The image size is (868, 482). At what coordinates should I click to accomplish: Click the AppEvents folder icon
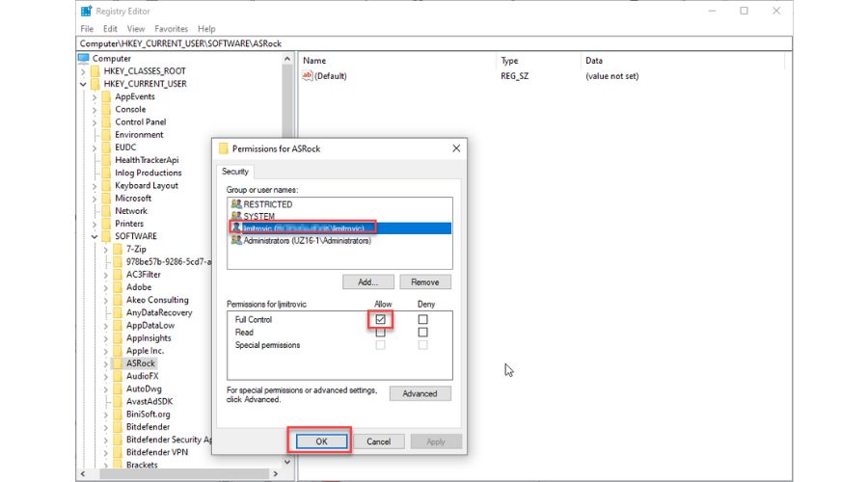coord(106,96)
